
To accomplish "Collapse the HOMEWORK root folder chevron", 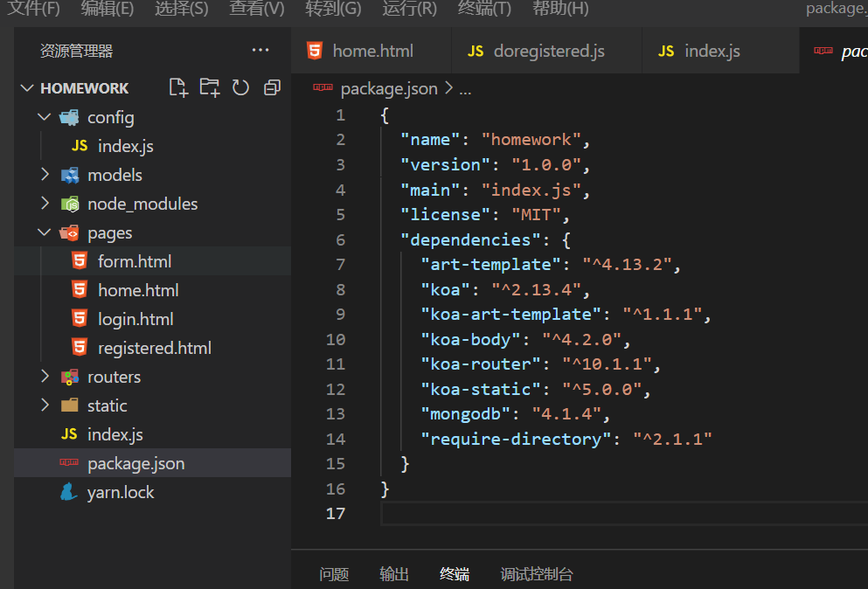I will [x=26, y=87].
